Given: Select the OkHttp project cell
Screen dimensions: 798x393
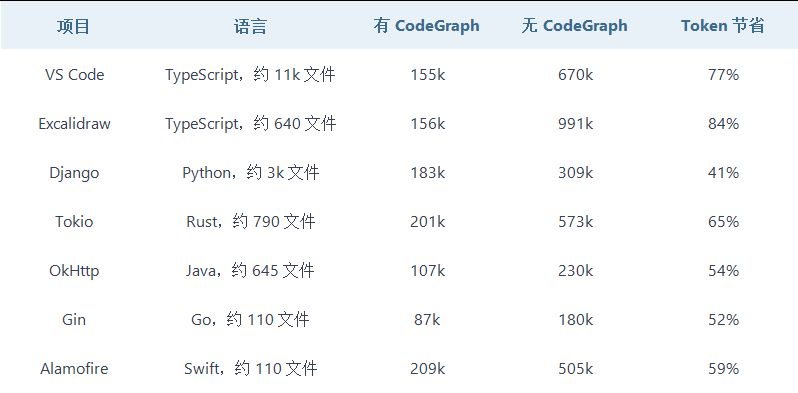Looking at the screenshot, I should coord(74,270).
